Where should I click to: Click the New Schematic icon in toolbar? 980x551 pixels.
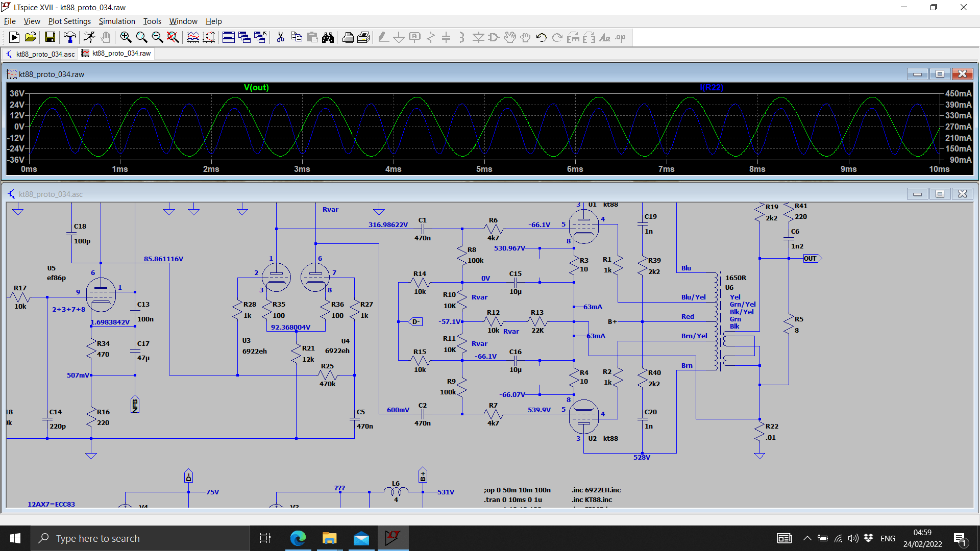14,37
